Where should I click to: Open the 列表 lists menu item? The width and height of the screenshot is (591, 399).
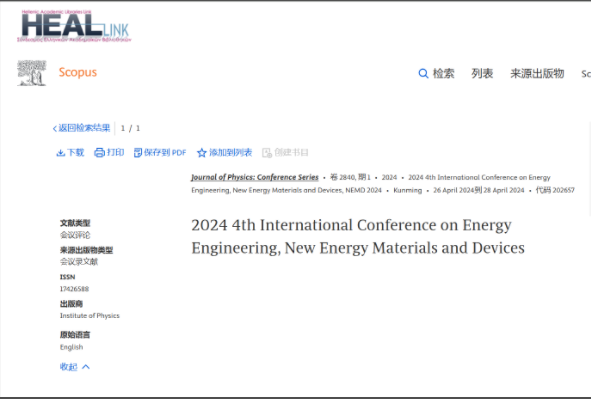point(482,73)
